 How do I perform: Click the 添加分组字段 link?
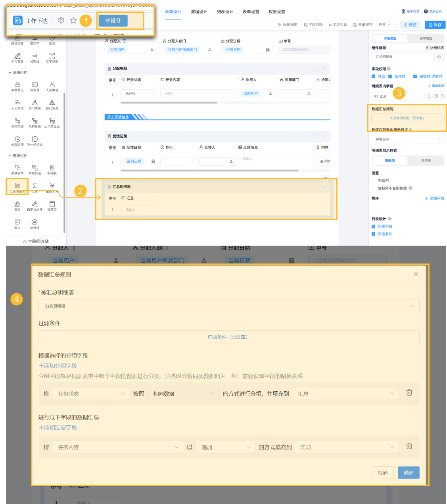point(58,366)
